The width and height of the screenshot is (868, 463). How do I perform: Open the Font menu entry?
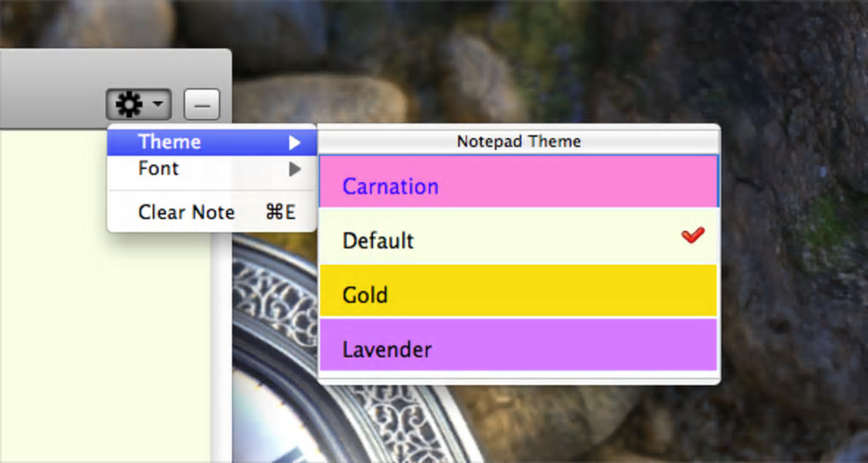[158, 169]
